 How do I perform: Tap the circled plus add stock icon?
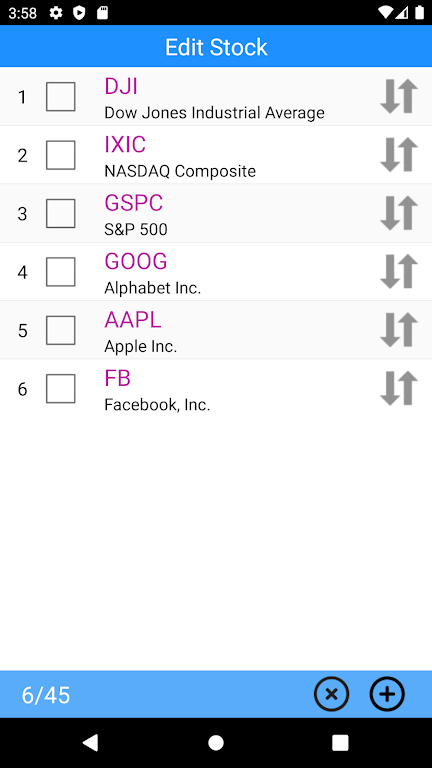(x=387, y=694)
